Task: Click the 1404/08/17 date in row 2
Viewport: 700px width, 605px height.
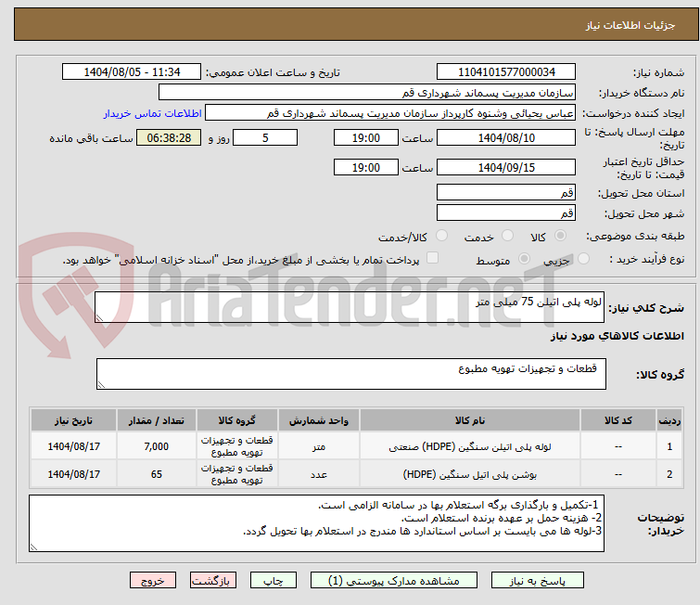Action: (73, 474)
